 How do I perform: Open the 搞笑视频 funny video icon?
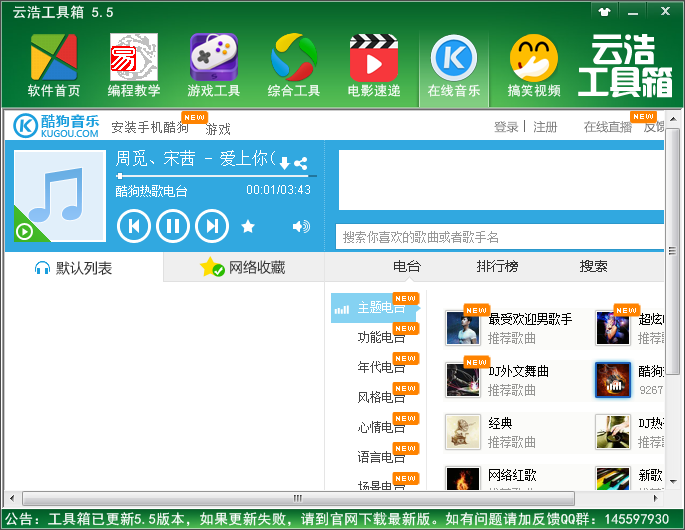click(x=534, y=66)
